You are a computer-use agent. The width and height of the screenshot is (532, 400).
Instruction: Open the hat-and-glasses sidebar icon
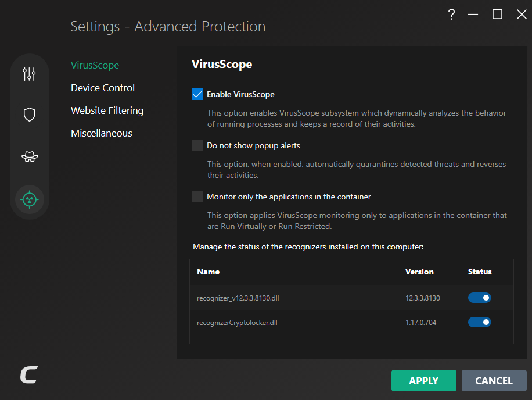point(29,156)
